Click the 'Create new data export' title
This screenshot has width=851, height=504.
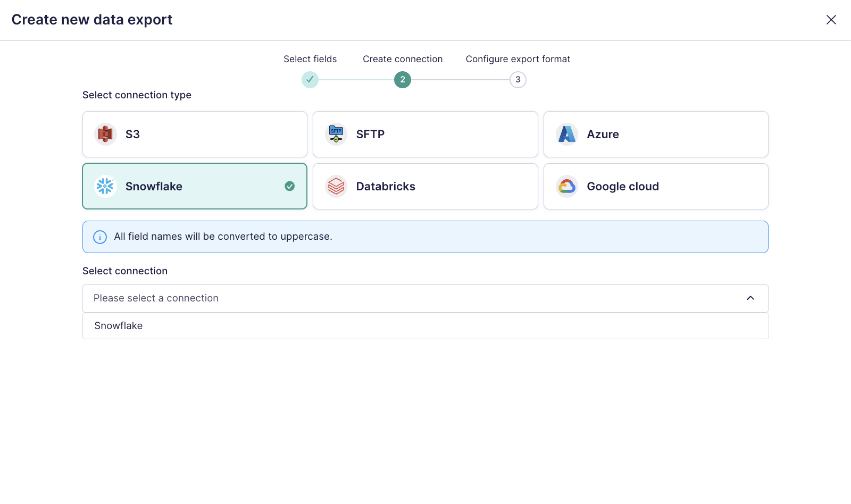coord(92,20)
